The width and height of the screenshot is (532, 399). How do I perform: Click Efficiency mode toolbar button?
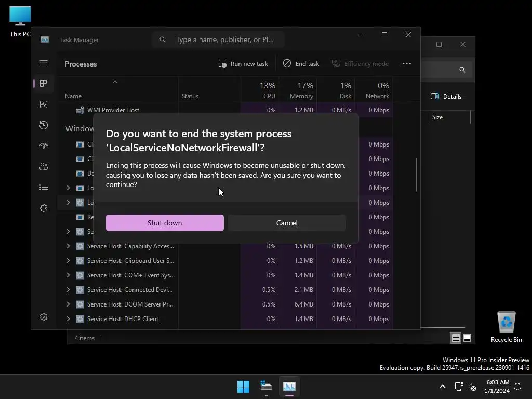click(x=360, y=64)
